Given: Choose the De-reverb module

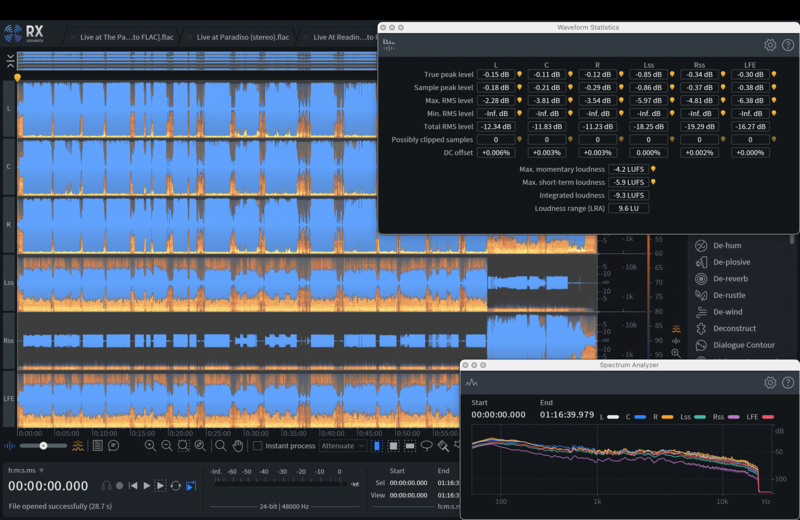Looking at the screenshot, I should coord(729,279).
